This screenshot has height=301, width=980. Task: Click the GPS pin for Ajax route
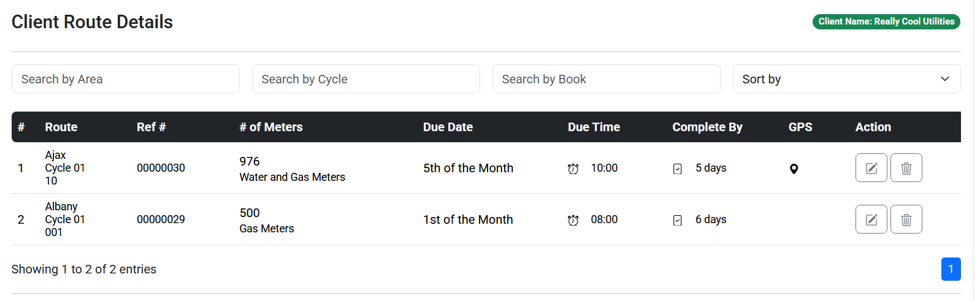pos(794,169)
